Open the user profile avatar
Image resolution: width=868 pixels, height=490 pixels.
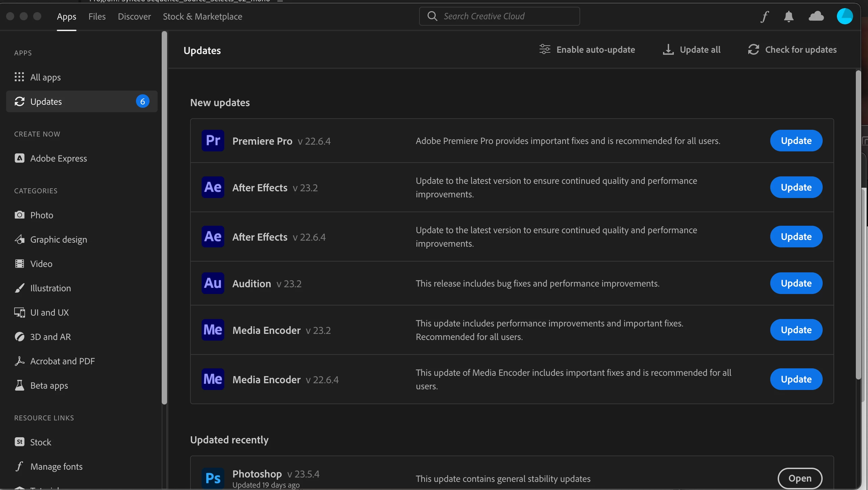[844, 16]
